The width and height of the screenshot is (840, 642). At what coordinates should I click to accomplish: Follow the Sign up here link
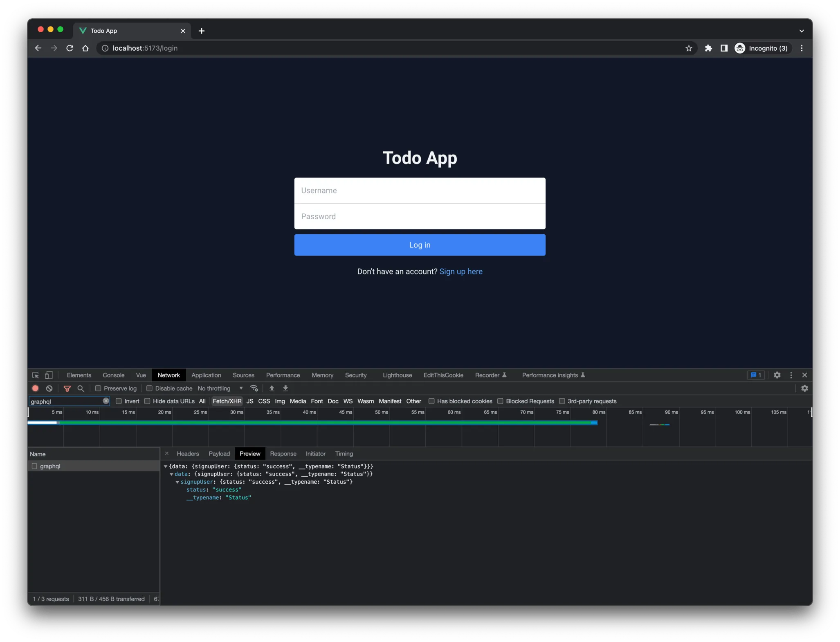tap(461, 272)
